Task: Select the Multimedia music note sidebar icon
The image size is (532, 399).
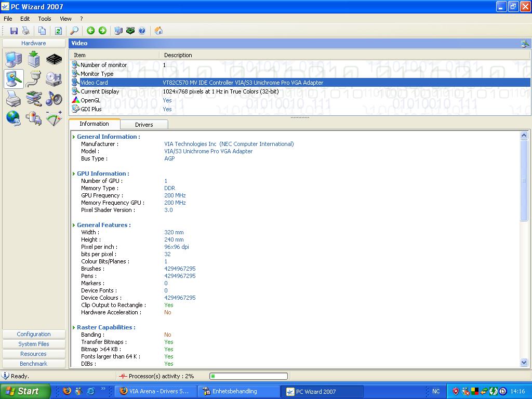Action: pyautogui.click(x=54, y=98)
